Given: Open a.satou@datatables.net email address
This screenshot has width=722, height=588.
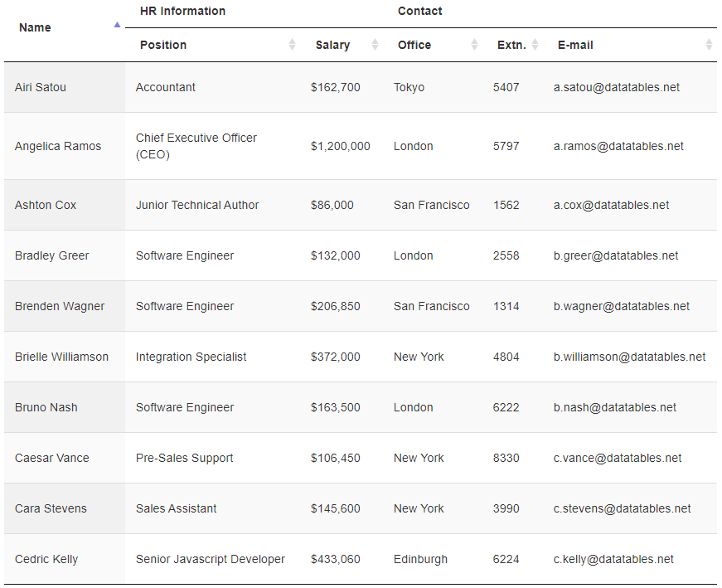Looking at the screenshot, I should tap(617, 87).
